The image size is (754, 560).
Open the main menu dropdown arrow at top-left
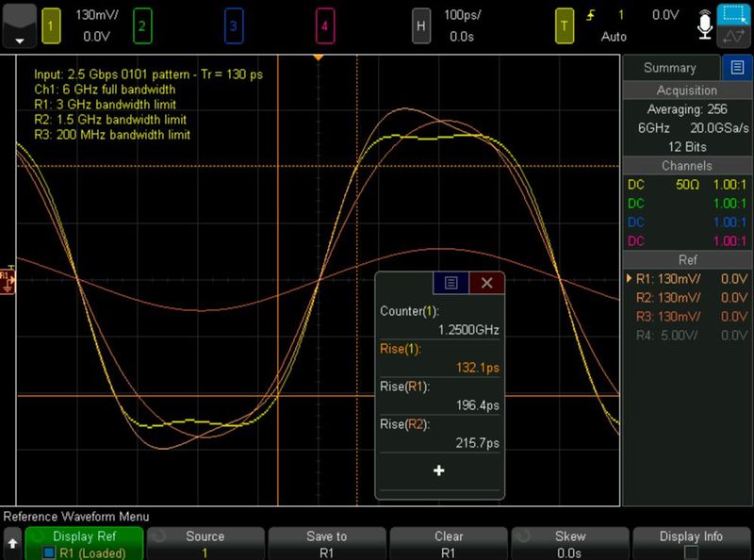[19, 26]
